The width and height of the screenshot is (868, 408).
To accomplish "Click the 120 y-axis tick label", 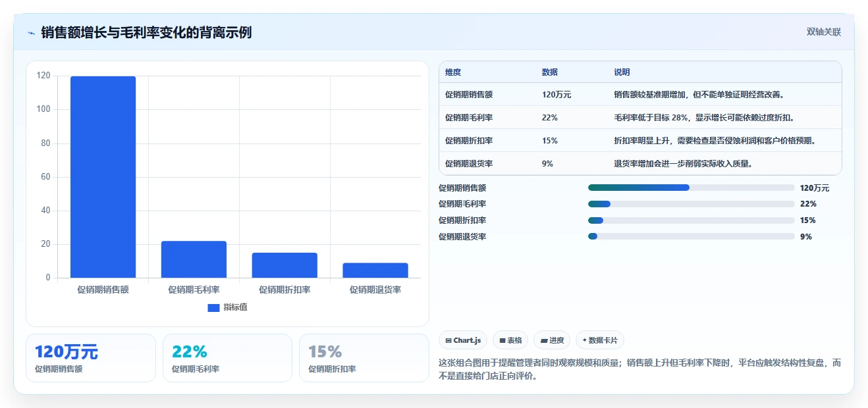I will [x=43, y=76].
